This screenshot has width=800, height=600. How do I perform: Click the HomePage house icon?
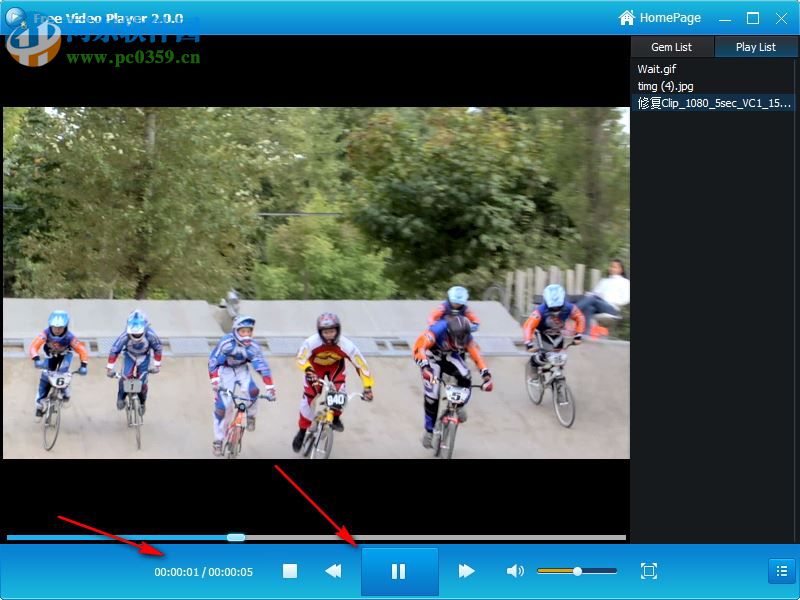pos(627,17)
